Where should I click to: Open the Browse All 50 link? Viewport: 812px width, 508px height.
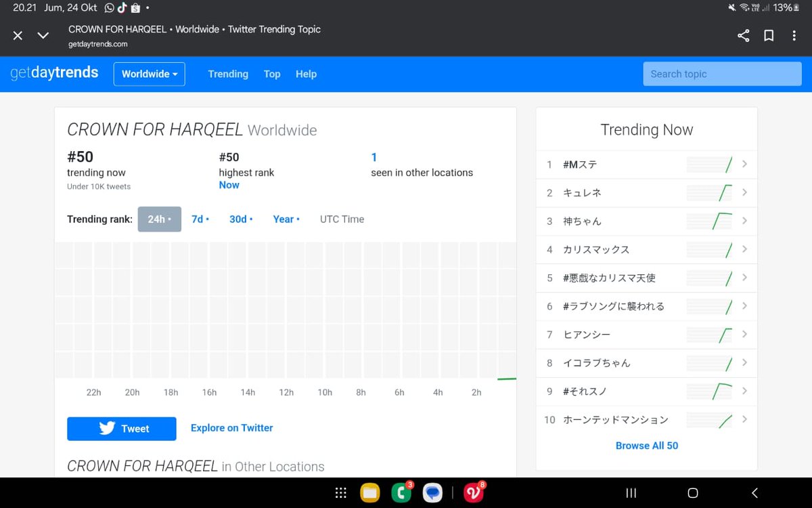pyautogui.click(x=647, y=446)
